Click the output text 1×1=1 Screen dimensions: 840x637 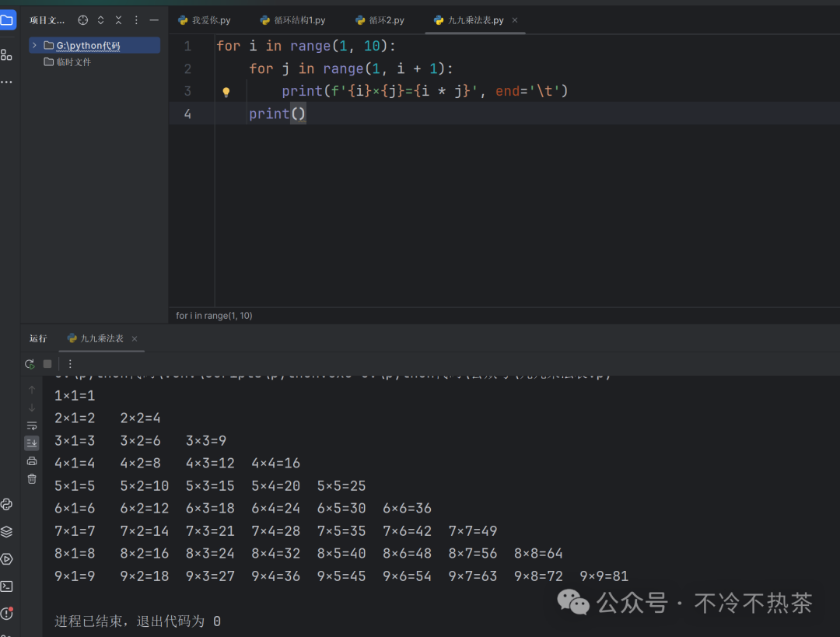click(x=75, y=396)
